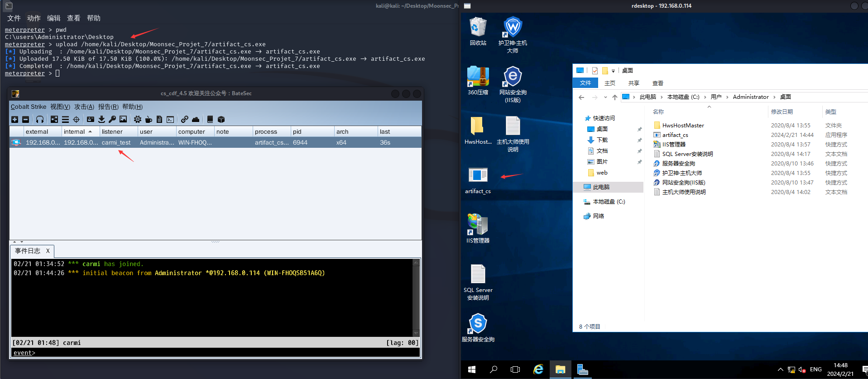The width and height of the screenshot is (868, 379).
Task: Sort beacons by external column header
Action: coord(43,132)
